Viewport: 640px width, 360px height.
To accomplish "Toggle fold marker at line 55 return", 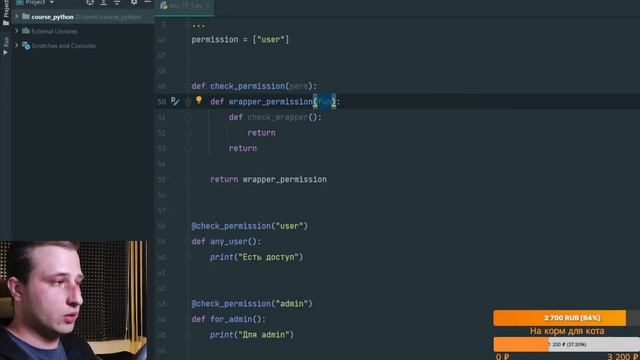I will [188, 179].
